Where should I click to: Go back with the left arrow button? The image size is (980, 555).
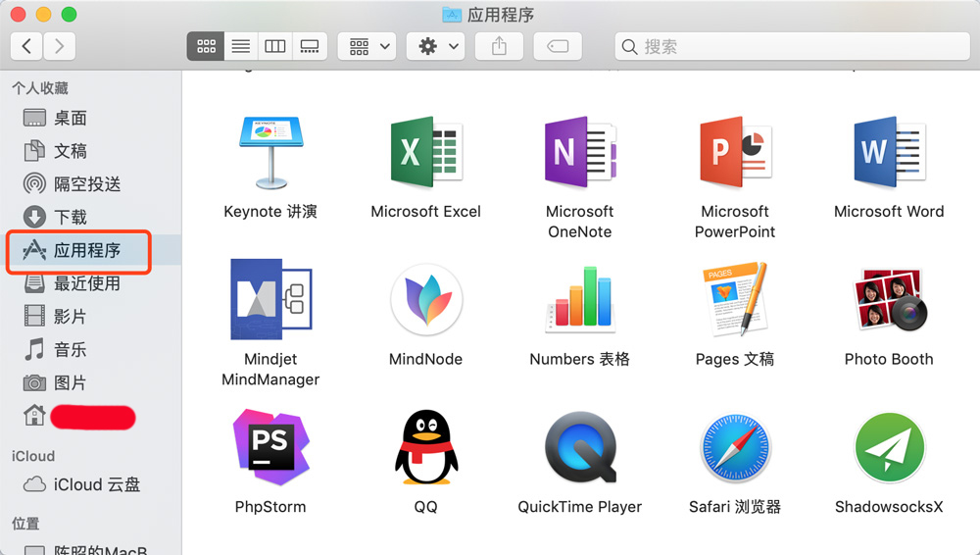(26, 46)
